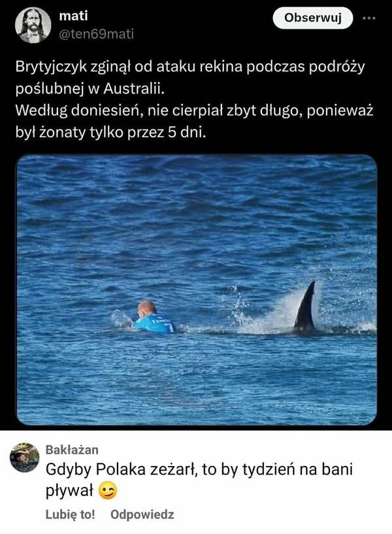Click the surfer's splashing hand in the water

click(122, 320)
